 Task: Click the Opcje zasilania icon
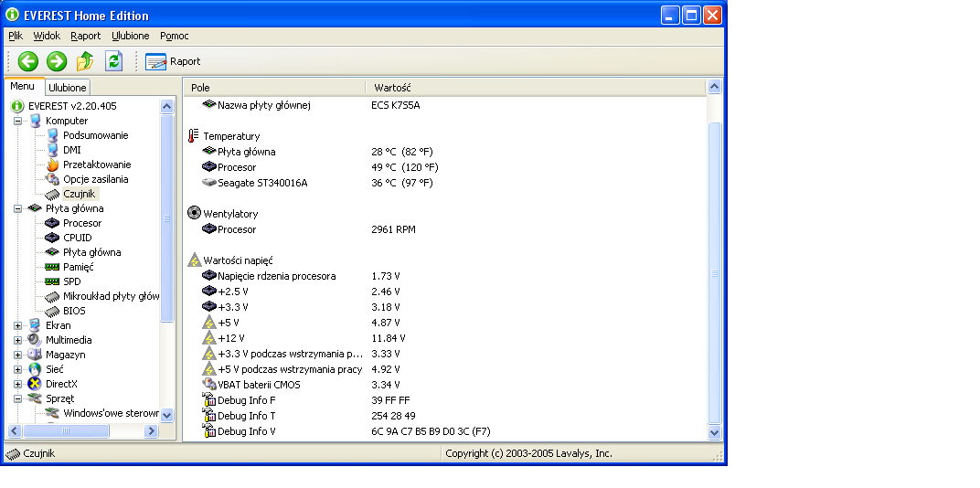tap(52, 179)
